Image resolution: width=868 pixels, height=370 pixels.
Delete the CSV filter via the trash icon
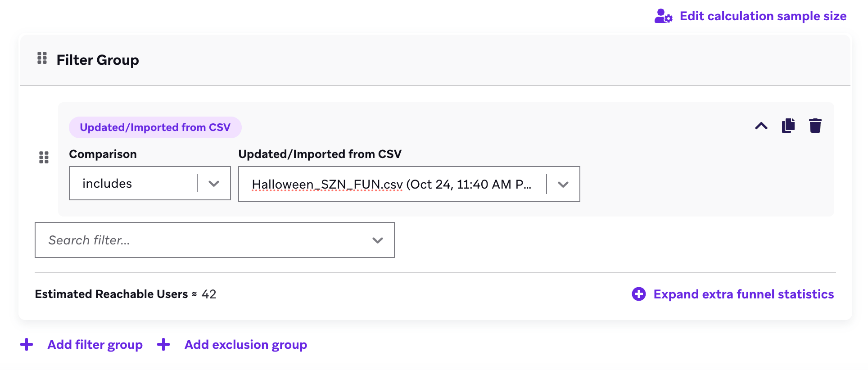pos(815,126)
